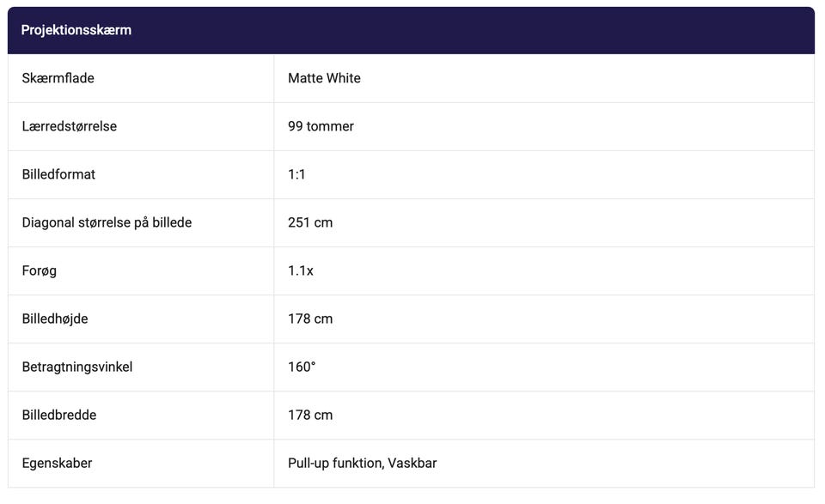The image size is (825, 504).
Task: Select the 99 tommer value
Action: [321, 126]
